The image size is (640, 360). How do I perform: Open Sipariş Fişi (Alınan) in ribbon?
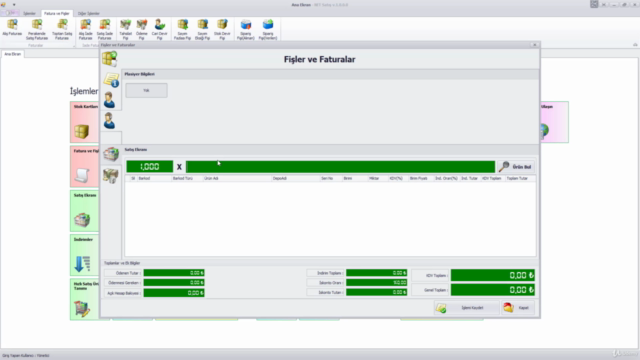pyautogui.click(x=246, y=29)
